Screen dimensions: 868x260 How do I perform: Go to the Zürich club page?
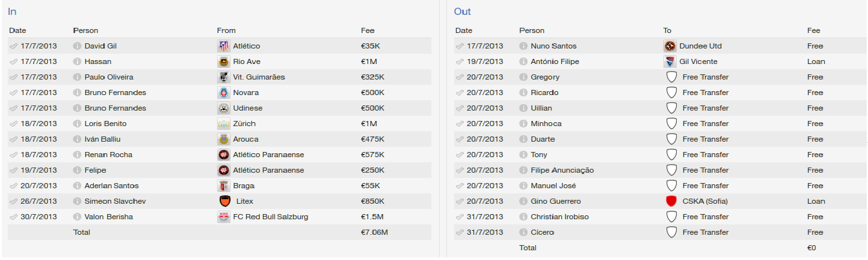244,124
